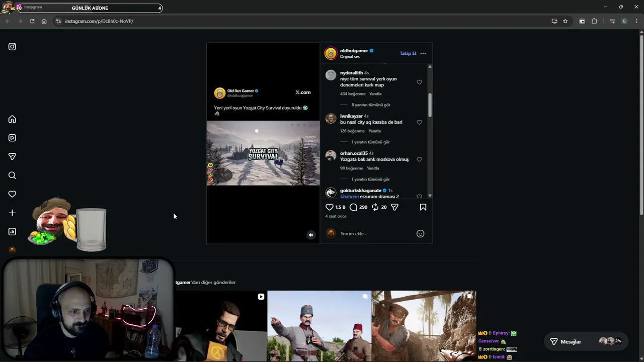Open Direct messages icon in the sidebar

pyautogui.click(x=12, y=156)
